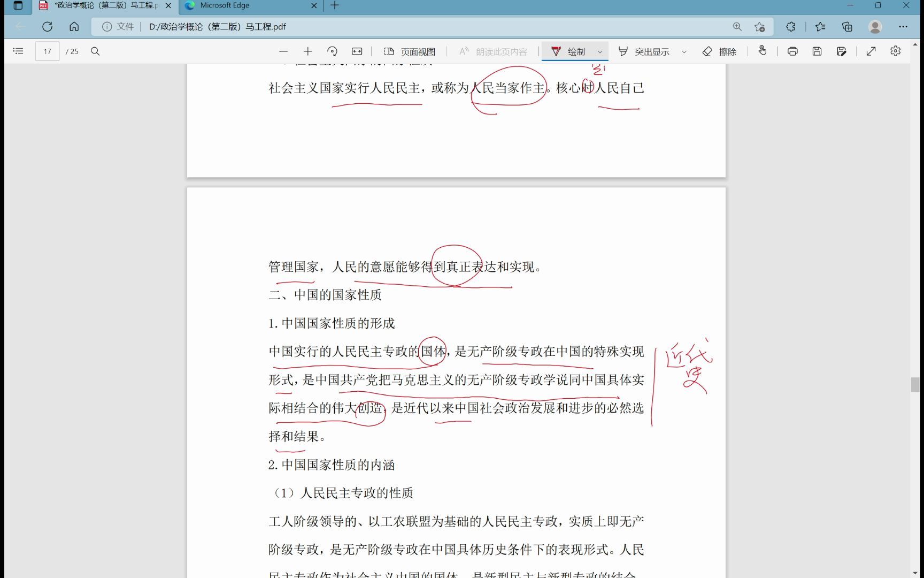This screenshot has width=924, height=578.
Task: Toggle the 突出显示 highlight tool
Action: (644, 51)
